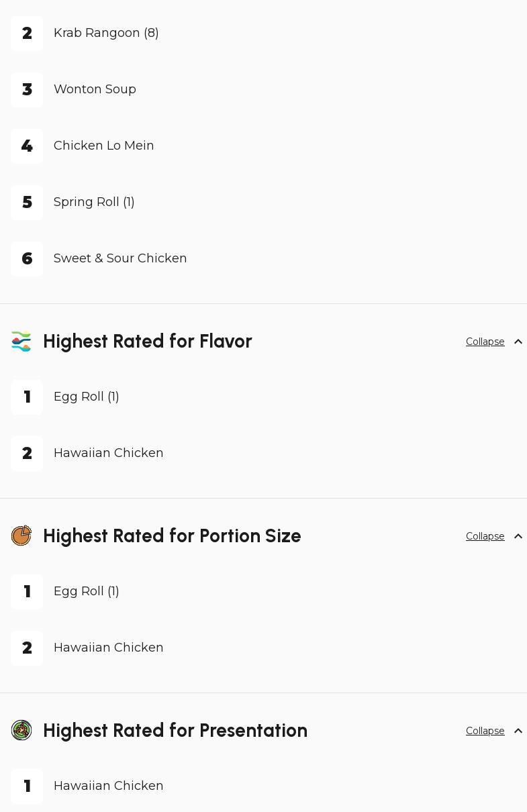Collapse the Highest Rated for Portion Size section
Screen dimensions: 527x812
(x=493, y=536)
